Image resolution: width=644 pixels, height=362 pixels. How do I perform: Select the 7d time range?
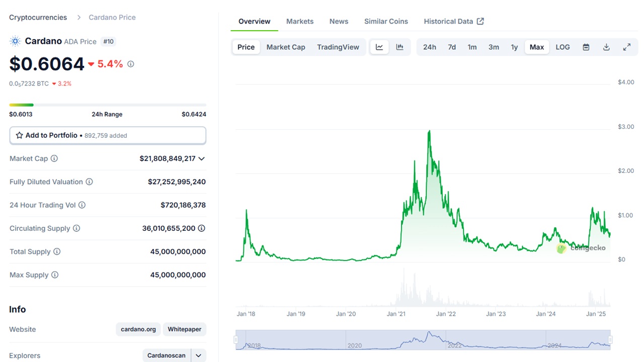(x=452, y=47)
